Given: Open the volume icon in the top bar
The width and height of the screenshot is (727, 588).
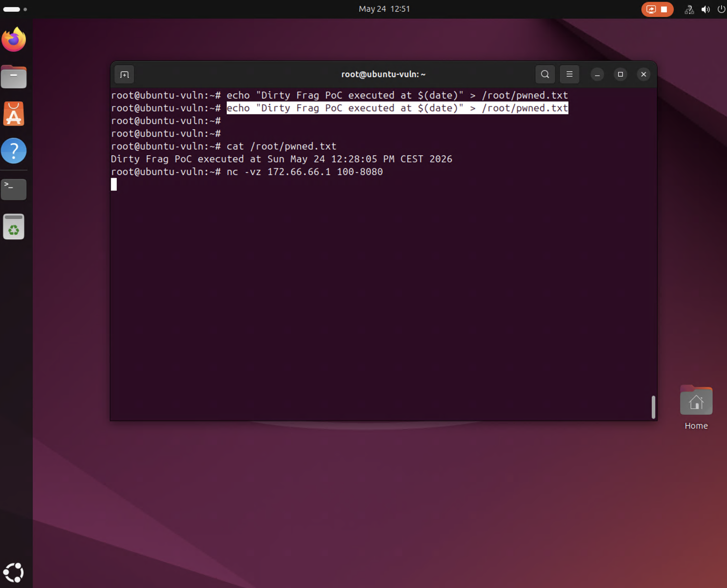Looking at the screenshot, I should click(x=705, y=10).
